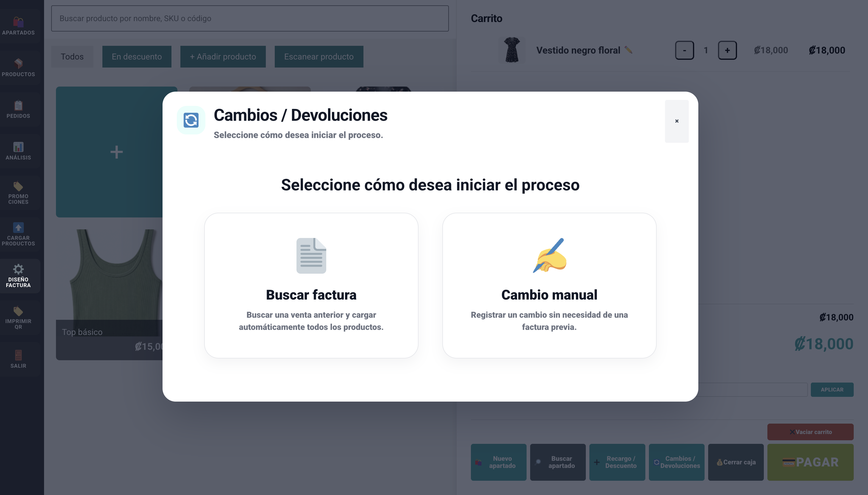Increase Vestido negro floral quantity
Screen dimensions: 868x495
pos(727,50)
